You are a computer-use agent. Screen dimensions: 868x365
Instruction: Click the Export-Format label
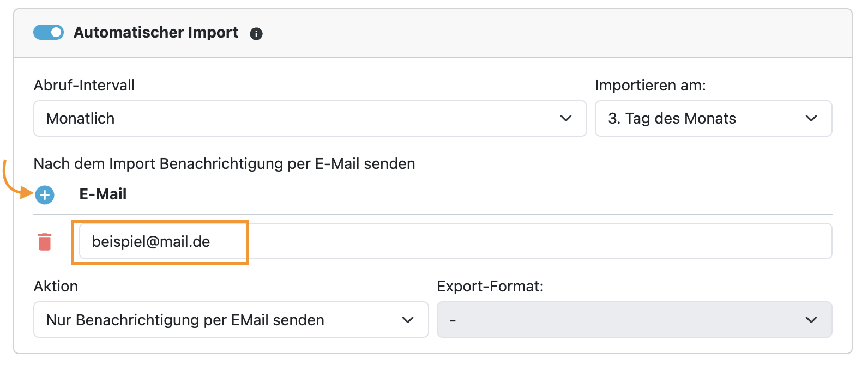tap(490, 287)
